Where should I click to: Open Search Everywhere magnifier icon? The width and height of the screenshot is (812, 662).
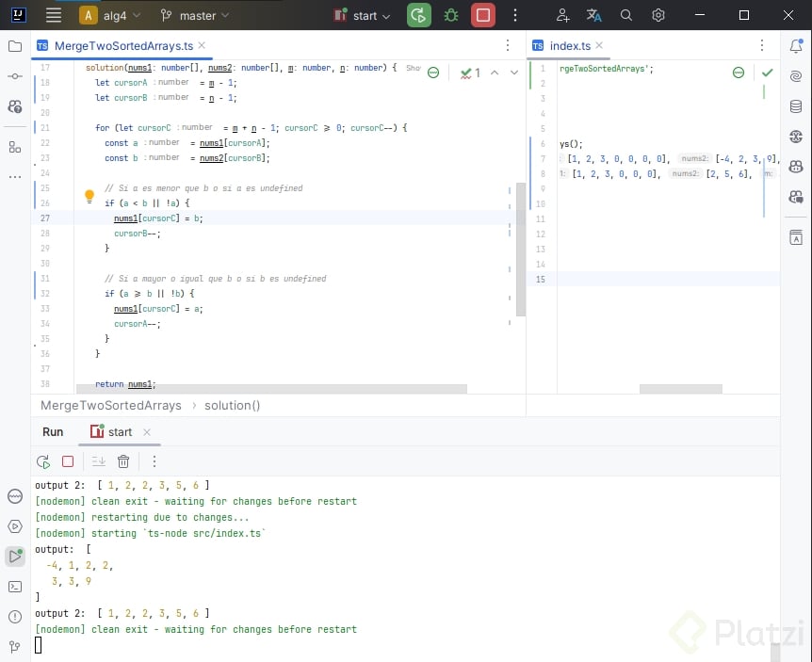626,15
